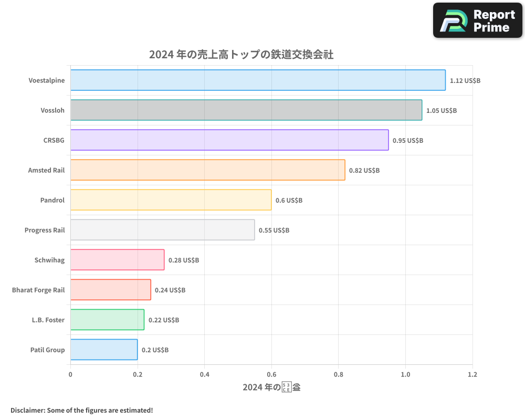Select the Voestalpine revenue bar
The height and width of the screenshot is (420, 525).
tap(257, 80)
